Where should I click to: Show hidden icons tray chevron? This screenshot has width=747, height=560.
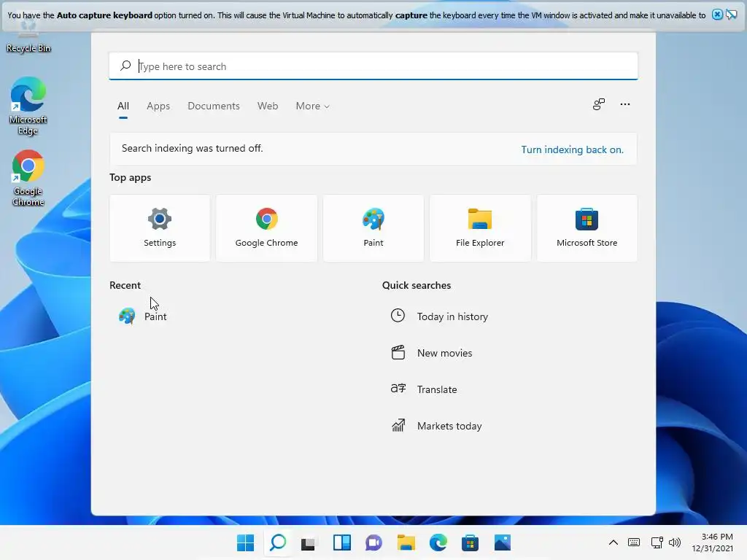point(613,542)
